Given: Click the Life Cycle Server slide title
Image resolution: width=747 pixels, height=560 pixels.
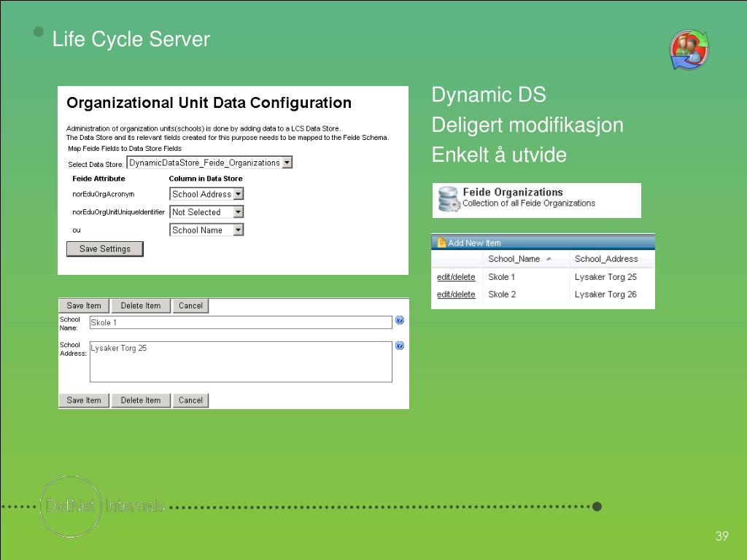Looking at the screenshot, I should [131, 39].
